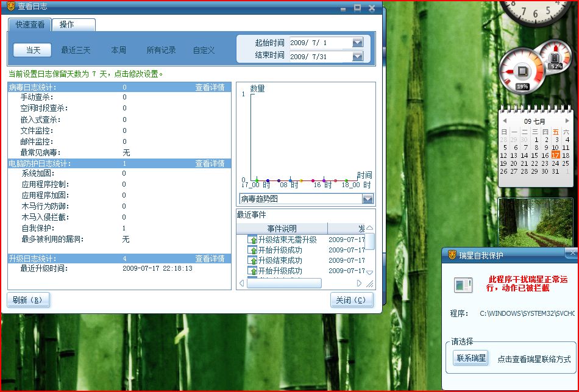The height and width of the screenshot is (392, 579).
Task: Click the 嵌入式查杀 statistics row
Action: [119, 119]
